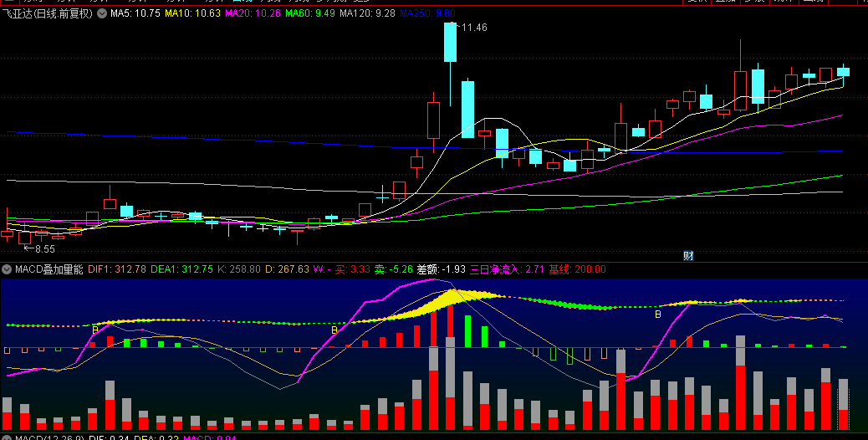Open the dropdown arrow beside 飞亚达(日线.前复权)
This screenshot has height=440, width=868.
(x=102, y=14)
